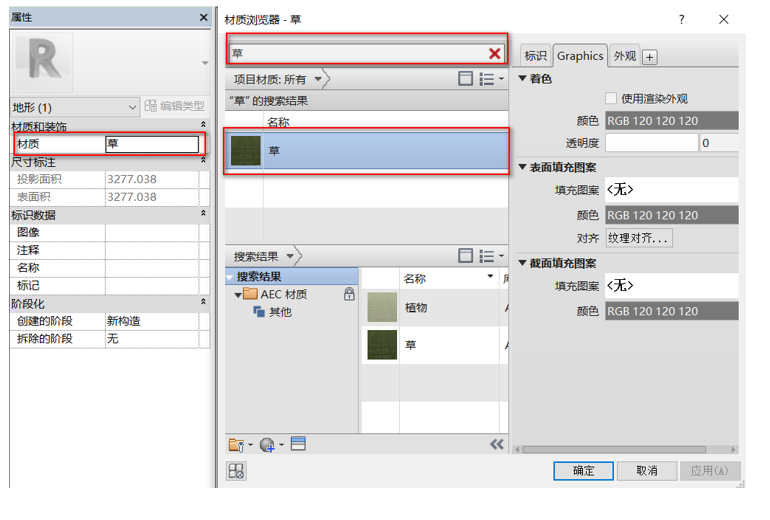The width and height of the screenshot is (770, 520).
Task: Switch to the 标识 tab
Action: click(535, 57)
